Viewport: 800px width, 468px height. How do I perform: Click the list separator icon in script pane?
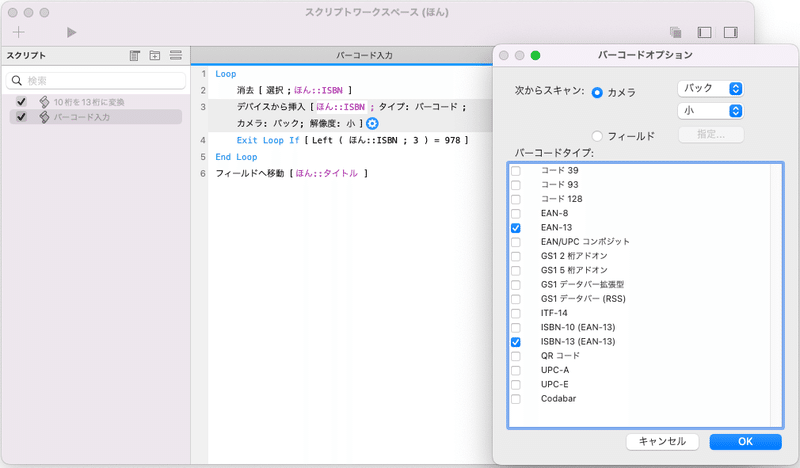pos(176,56)
